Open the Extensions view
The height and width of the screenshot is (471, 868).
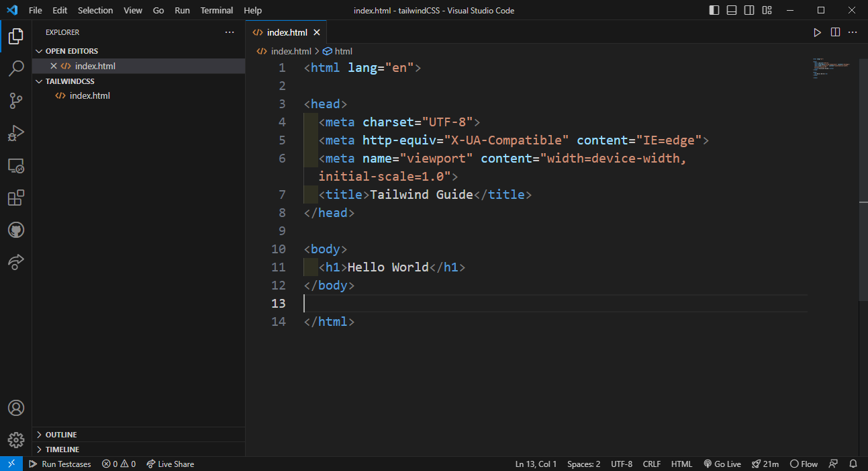pos(16,198)
